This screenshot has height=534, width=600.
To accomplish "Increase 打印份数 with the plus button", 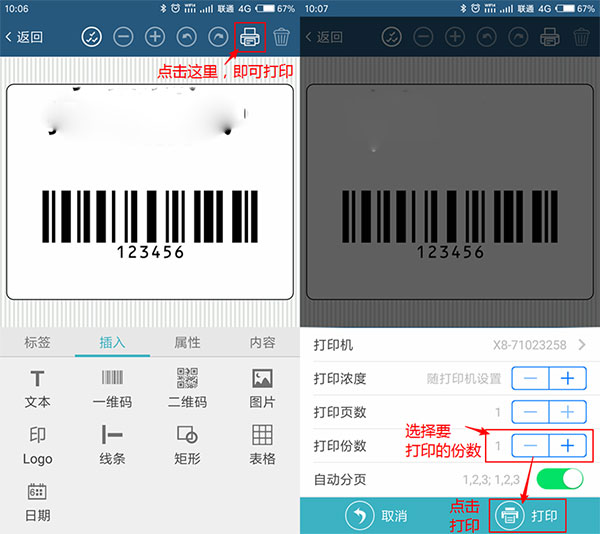I will 566,446.
